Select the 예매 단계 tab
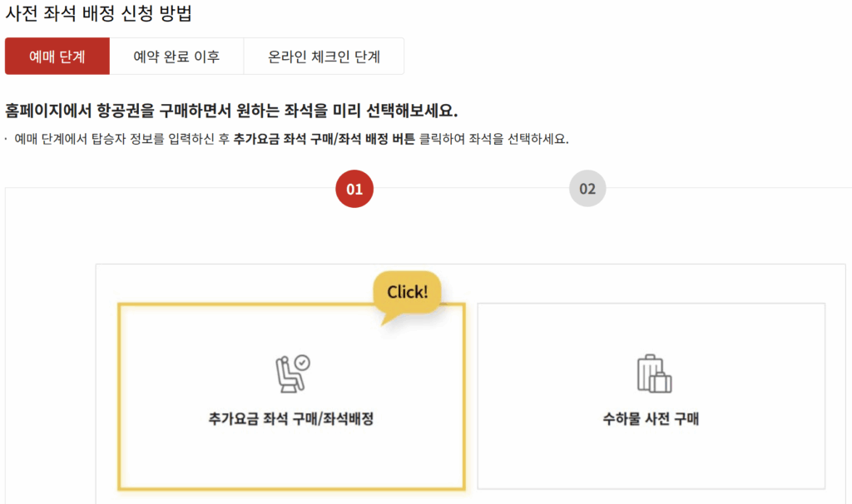Viewport: 852px width, 504px height. click(57, 56)
